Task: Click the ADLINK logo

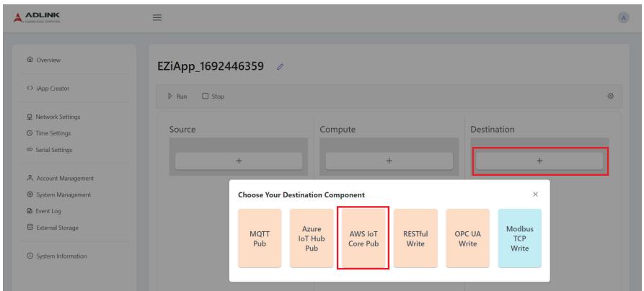Action: pos(37,17)
